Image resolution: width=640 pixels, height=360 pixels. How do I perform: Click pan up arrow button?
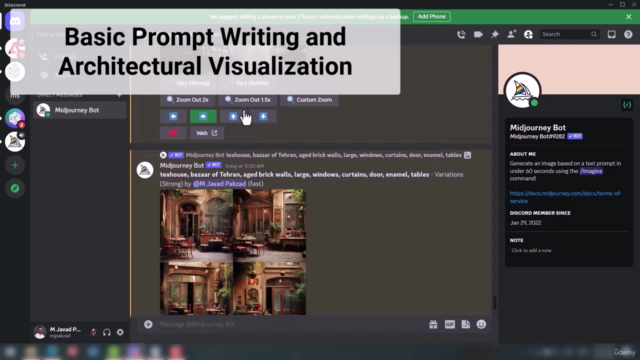click(x=233, y=116)
